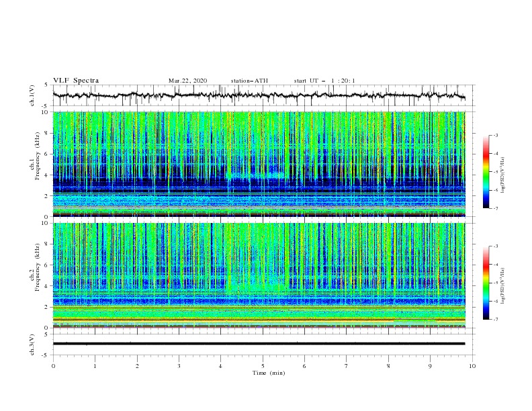This screenshot has height=411, width=532.
Task: Click the "-3" tick on ch.1 colorbar
Action: coord(496,135)
